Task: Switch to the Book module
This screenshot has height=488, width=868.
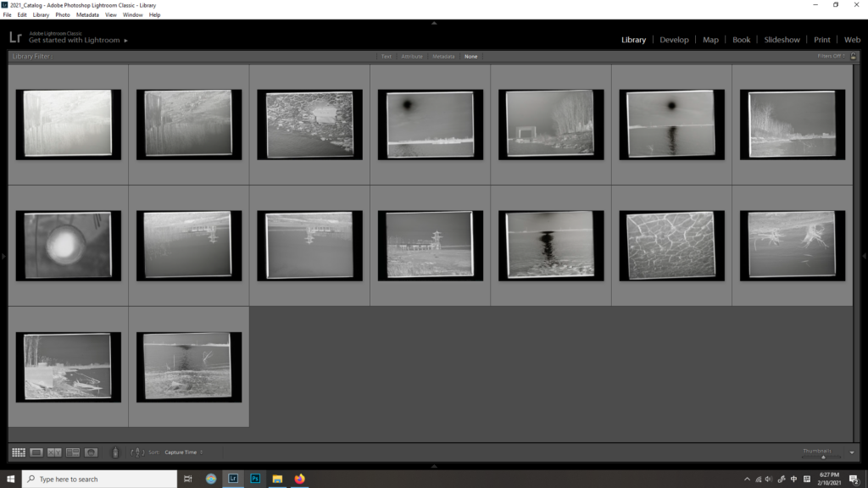Action: pyautogui.click(x=741, y=40)
